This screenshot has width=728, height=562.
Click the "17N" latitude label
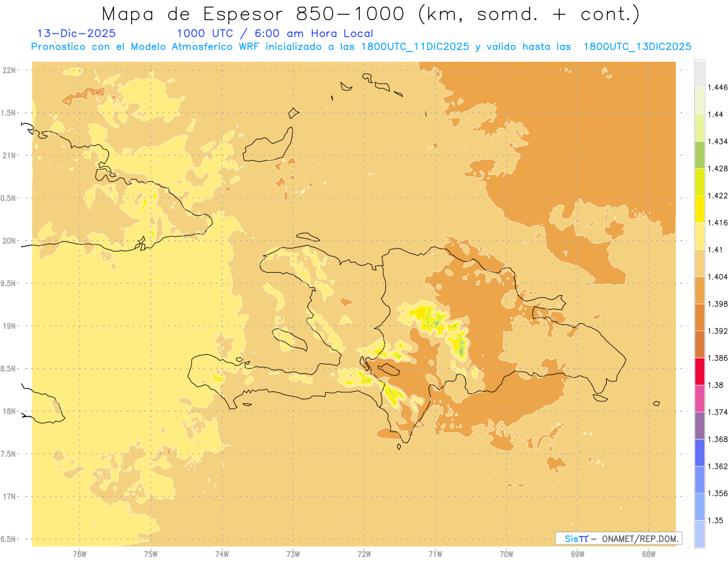point(9,497)
